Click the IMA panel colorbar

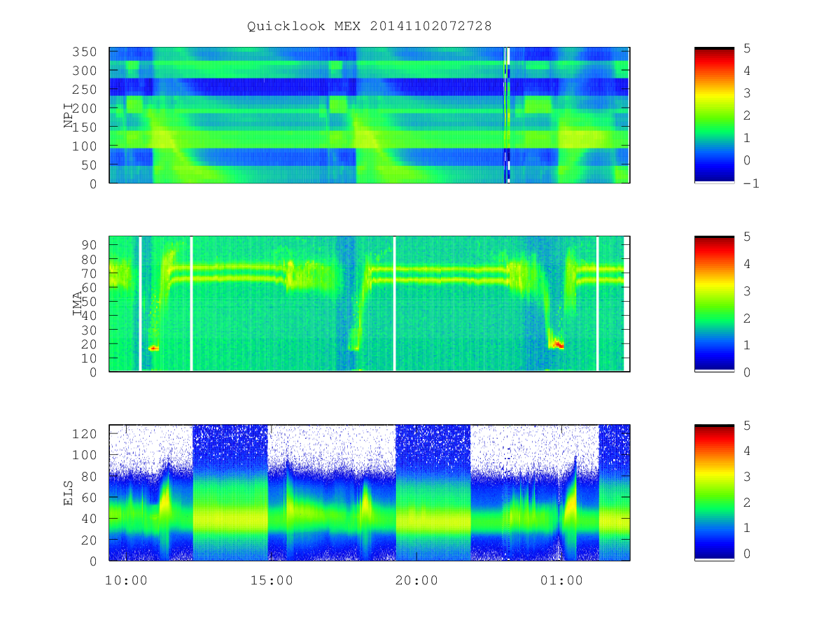(x=714, y=304)
